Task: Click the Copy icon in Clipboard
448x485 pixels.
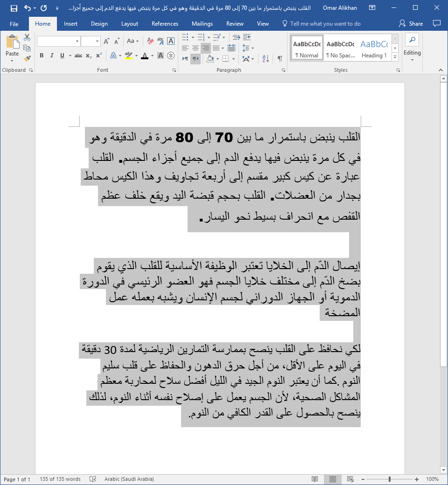Action: (27, 48)
